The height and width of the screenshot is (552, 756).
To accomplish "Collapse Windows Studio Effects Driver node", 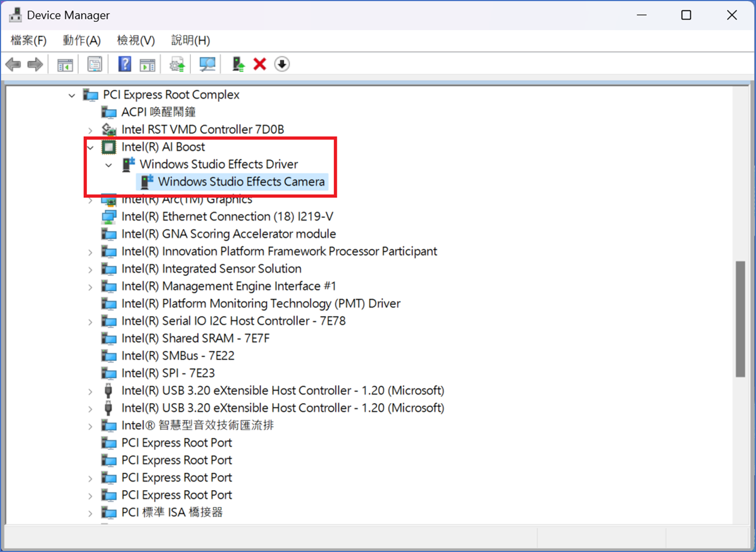I will tap(109, 165).
